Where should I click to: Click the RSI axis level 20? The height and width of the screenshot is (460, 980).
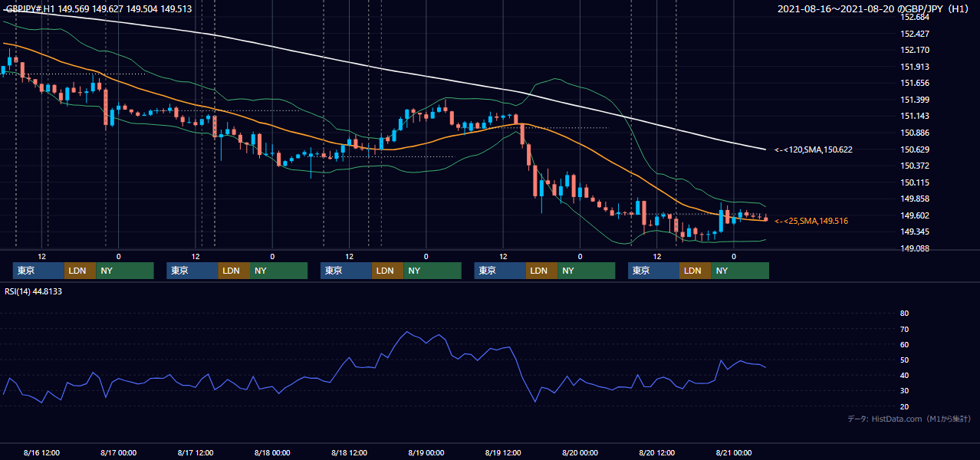(x=904, y=406)
